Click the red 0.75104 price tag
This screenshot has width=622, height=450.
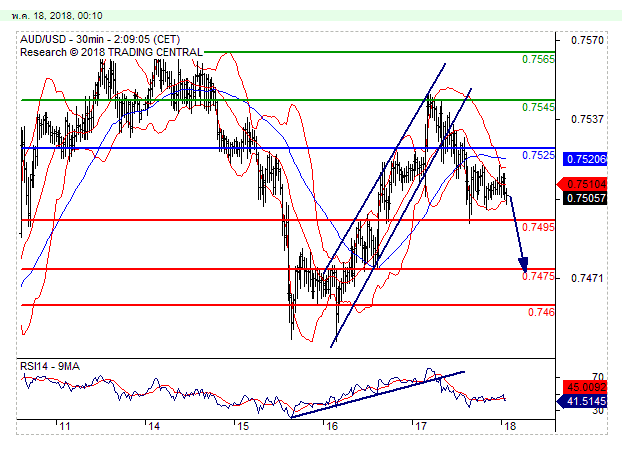[x=582, y=184]
